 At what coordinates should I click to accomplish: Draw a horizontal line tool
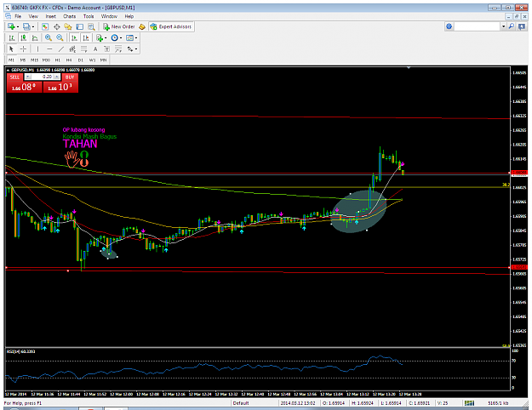[x=49, y=49]
